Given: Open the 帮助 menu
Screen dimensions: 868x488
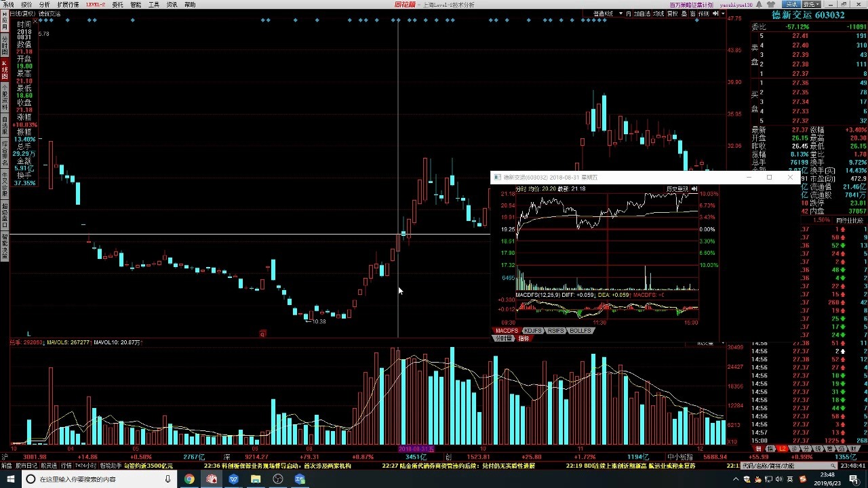Looking at the screenshot, I should (x=190, y=4).
